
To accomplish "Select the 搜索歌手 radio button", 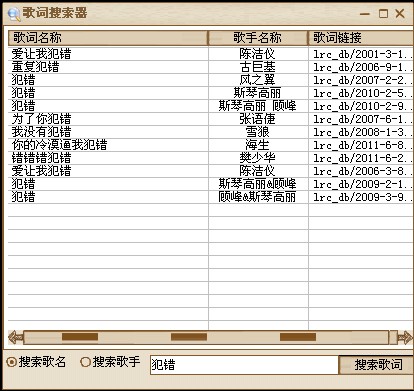I will coord(86,362).
